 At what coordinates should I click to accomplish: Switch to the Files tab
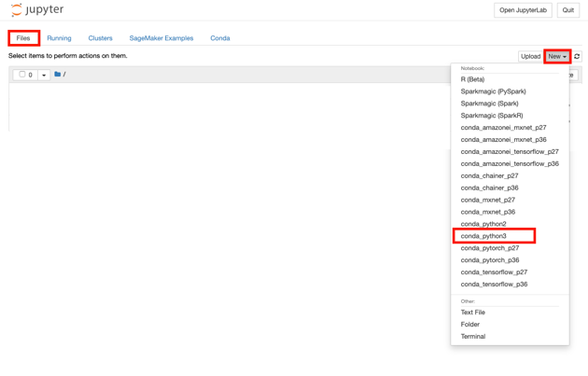pyautogui.click(x=23, y=38)
